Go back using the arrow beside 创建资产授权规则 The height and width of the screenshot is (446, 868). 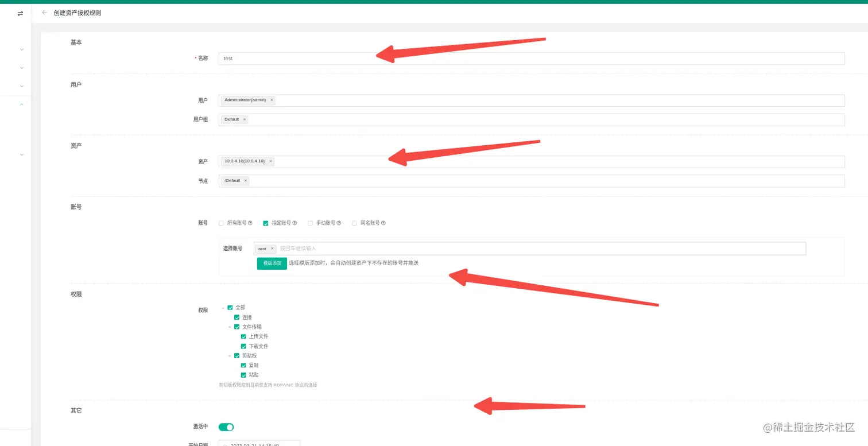45,13
